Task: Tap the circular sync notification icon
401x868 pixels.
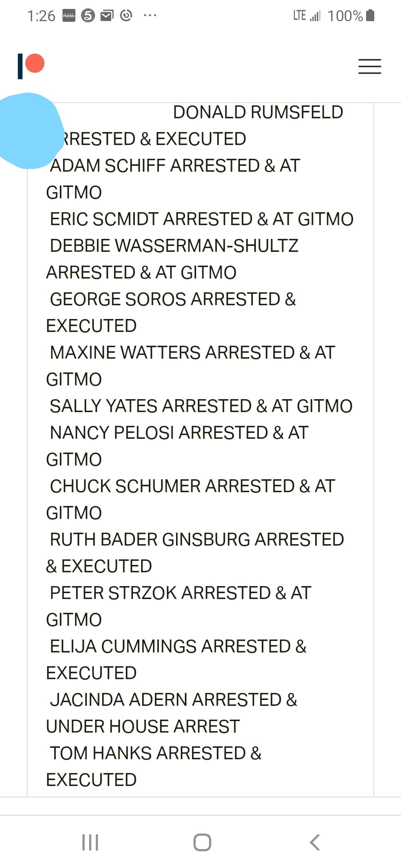Action: pyautogui.click(x=126, y=16)
